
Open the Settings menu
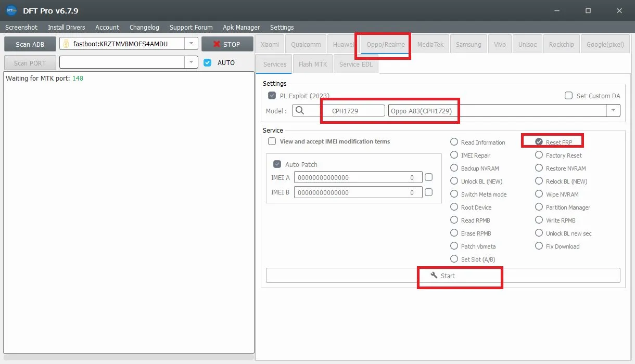[x=282, y=27]
